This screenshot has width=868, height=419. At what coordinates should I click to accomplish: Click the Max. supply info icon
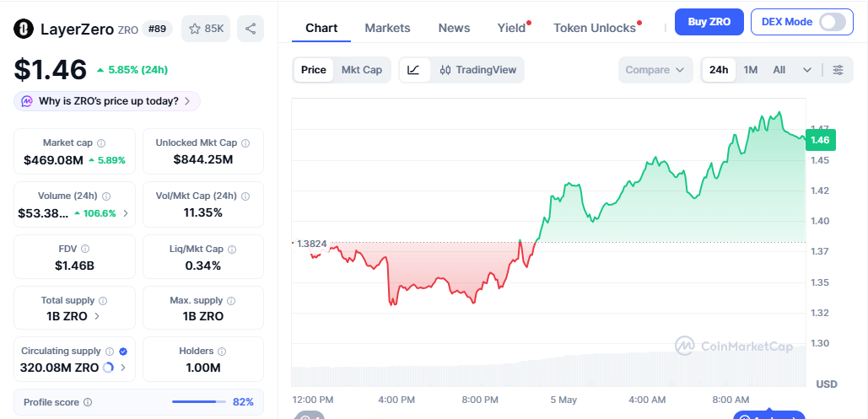click(231, 301)
